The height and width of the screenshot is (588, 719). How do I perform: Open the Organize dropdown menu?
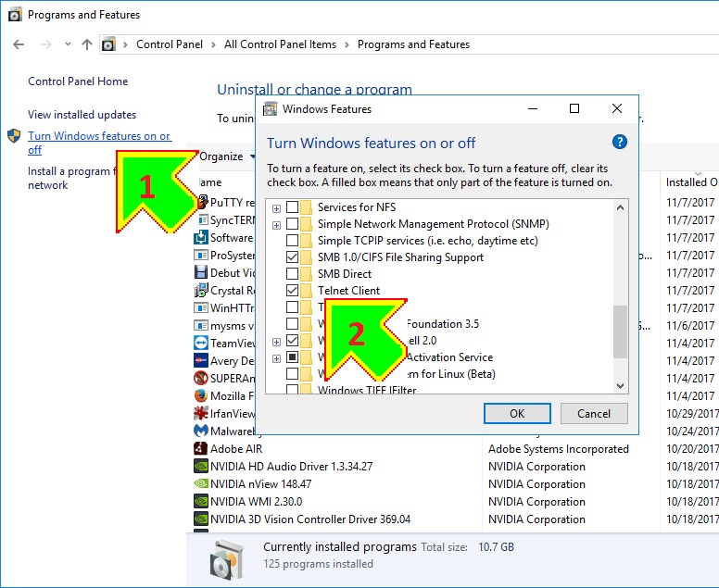(227, 156)
